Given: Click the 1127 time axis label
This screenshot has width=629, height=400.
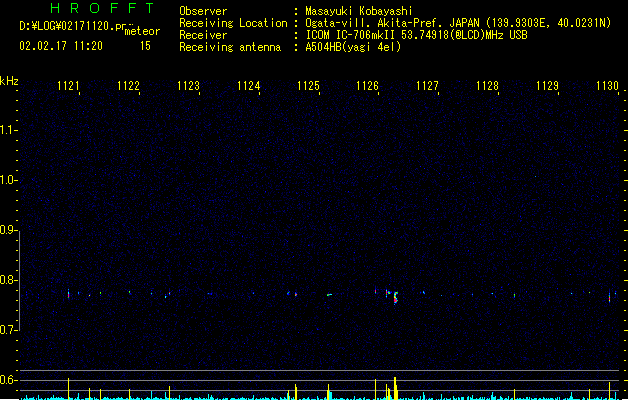Looking at the screenshot, I should point(427,86).
